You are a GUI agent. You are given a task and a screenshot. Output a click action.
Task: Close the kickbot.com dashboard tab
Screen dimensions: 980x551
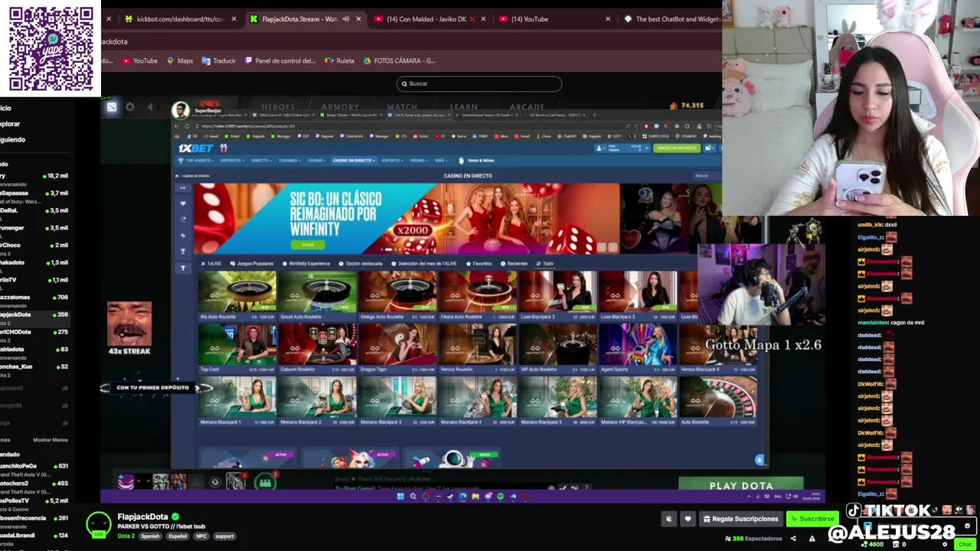pos(234,19)
